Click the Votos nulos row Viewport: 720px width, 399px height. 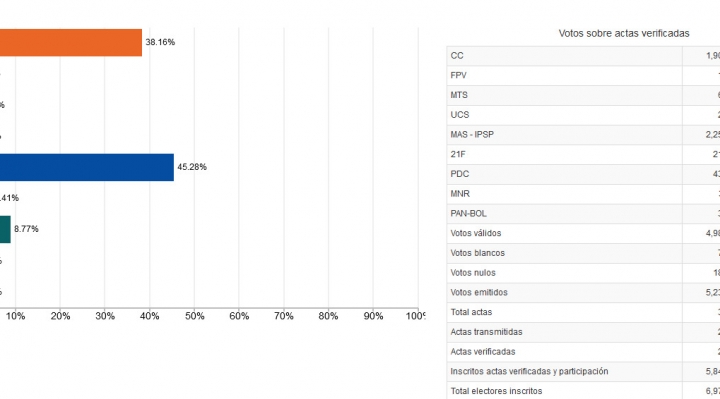[583, 273]
